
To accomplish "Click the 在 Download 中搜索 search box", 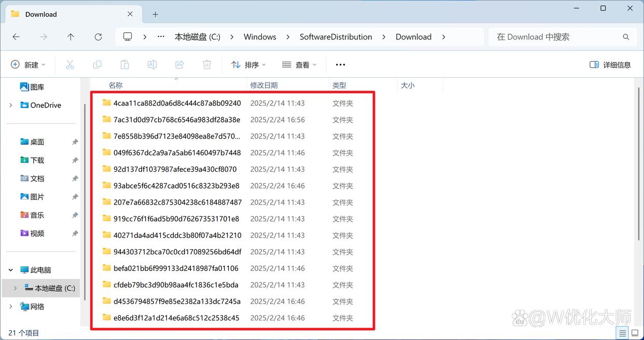I will [x=555, y=37].
